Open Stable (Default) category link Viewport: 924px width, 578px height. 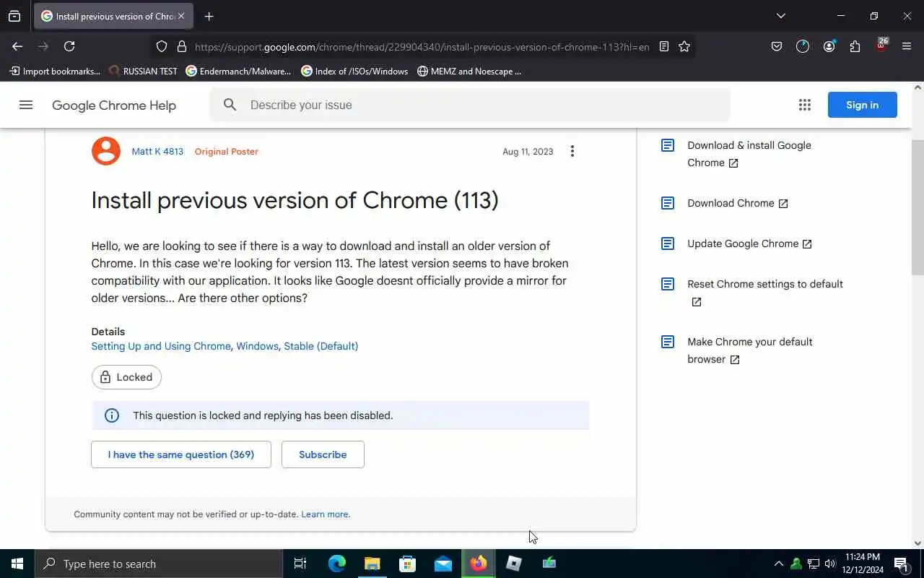tap(321, 346)
